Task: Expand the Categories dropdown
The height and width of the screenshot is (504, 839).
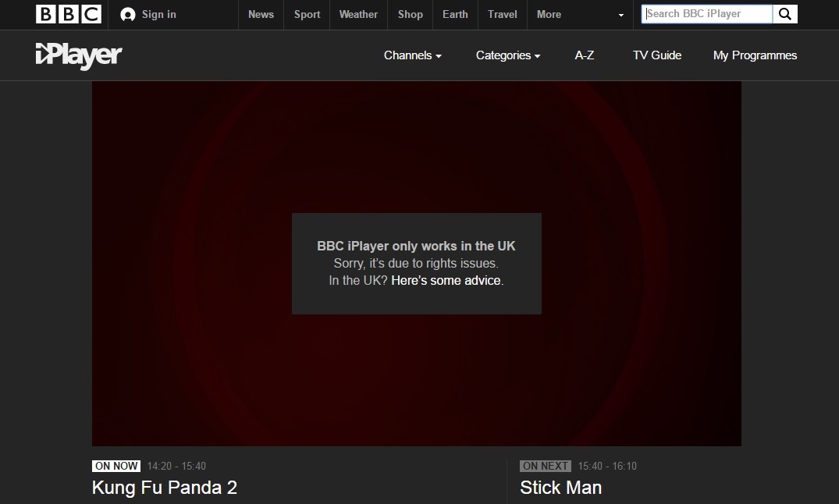Action: pos(508,55)
